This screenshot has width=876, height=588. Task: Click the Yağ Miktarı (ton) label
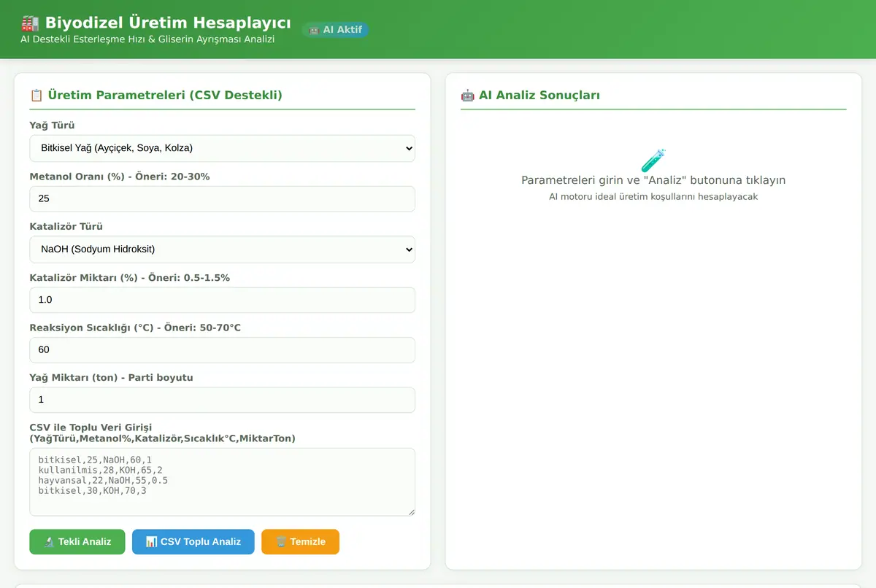click(111, 377)
